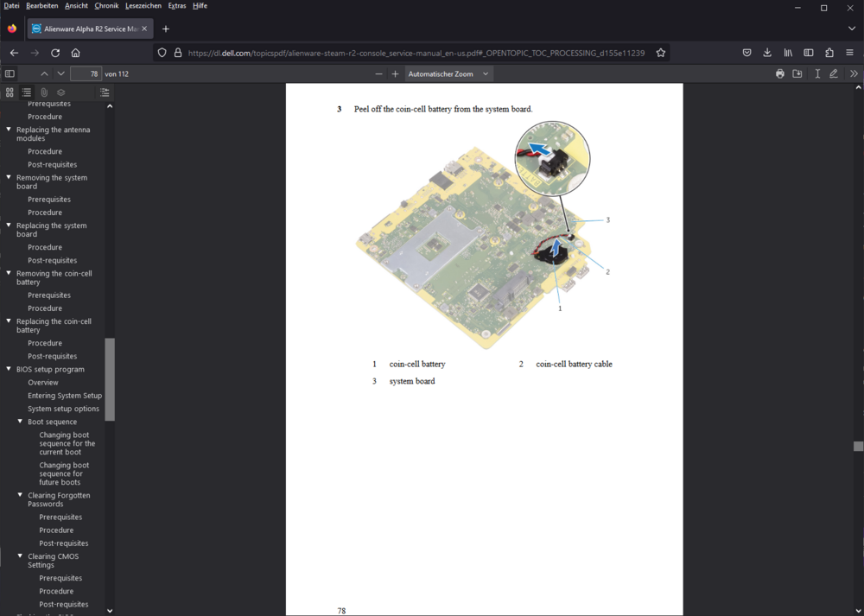Select the text annotation tool
This screenshot has width=864, height=616.
(x=817, y=74)
